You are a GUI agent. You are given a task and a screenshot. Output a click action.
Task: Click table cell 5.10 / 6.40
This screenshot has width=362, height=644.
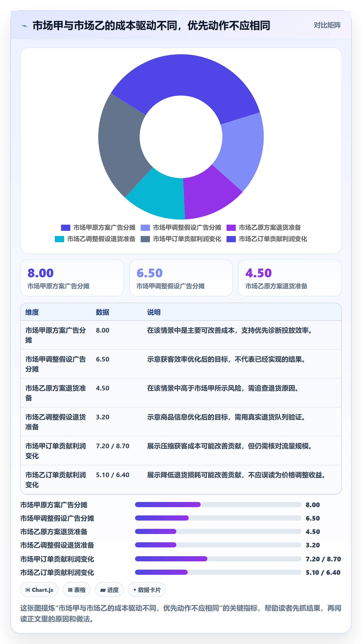tap(113, 475)
